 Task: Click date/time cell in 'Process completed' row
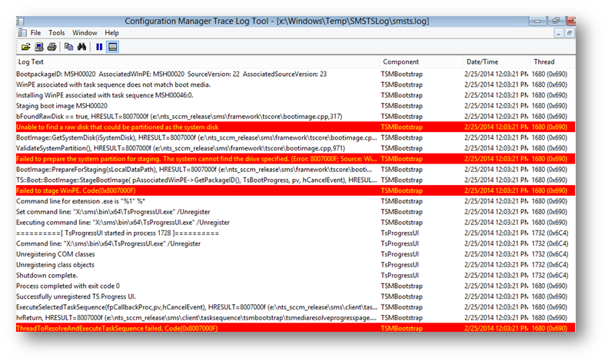(497, 286)
